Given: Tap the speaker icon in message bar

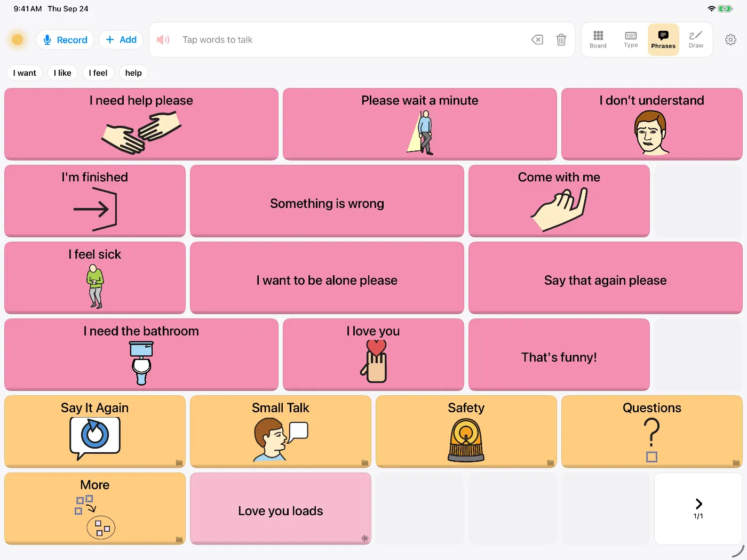Looking at the screenshot, I should click(163, 39).
